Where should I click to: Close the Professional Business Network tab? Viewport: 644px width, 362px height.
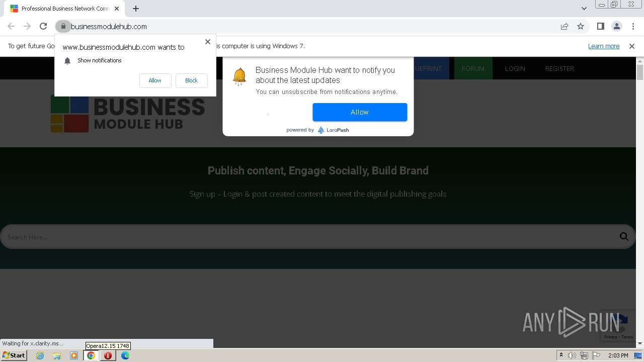(x=117, y=9)
